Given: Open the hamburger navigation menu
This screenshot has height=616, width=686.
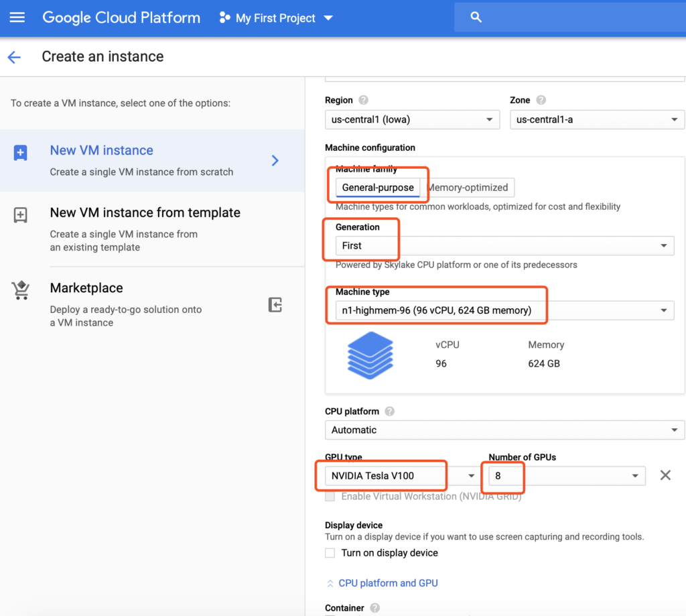Looking at the screenshot, I should 17,17.
